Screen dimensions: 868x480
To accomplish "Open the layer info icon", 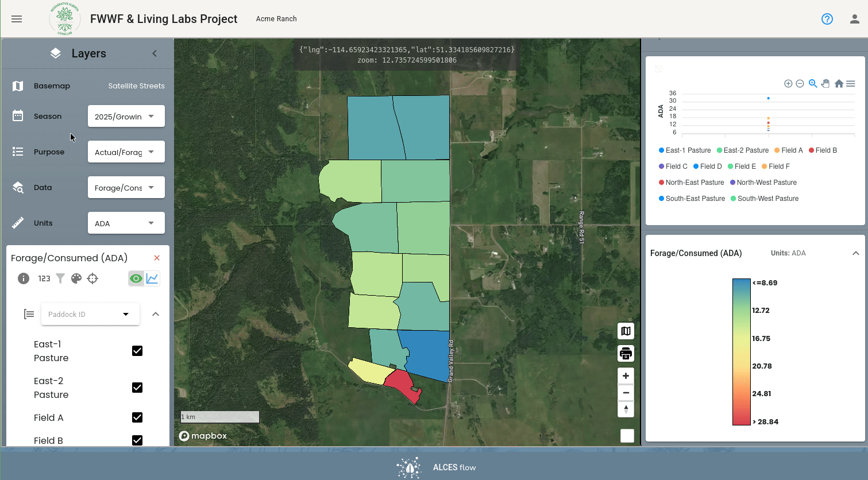I will [x=24, y=278].
